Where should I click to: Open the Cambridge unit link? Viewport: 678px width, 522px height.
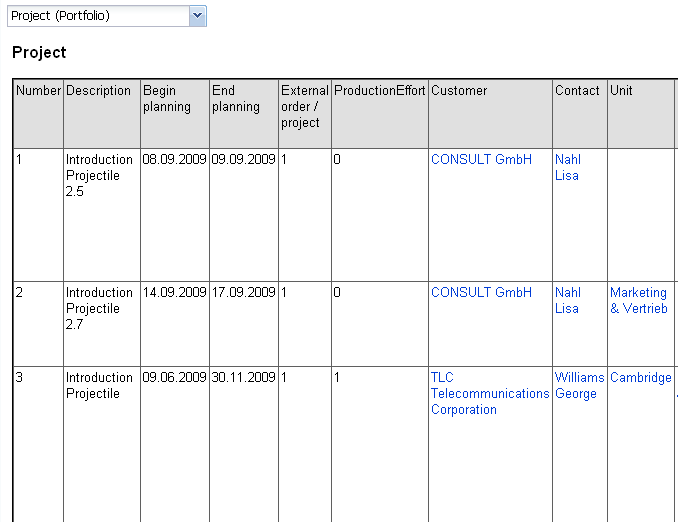[x=640, y=378]
